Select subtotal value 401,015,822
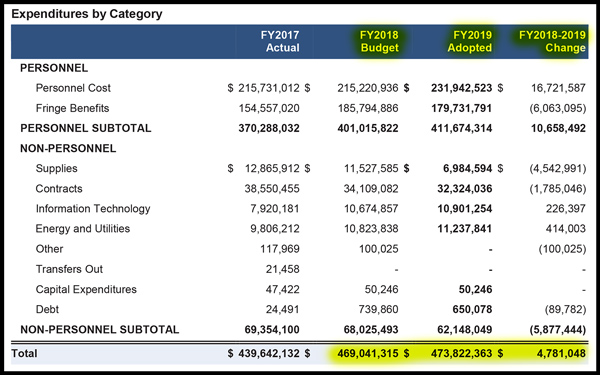The height and width of the screenshot is (375, 600). [368, 128]
